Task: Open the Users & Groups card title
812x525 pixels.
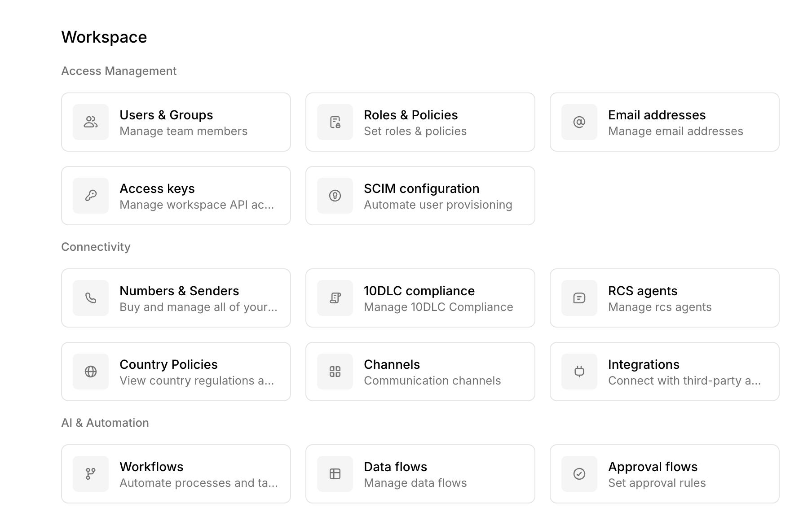Action: point(166,115)
